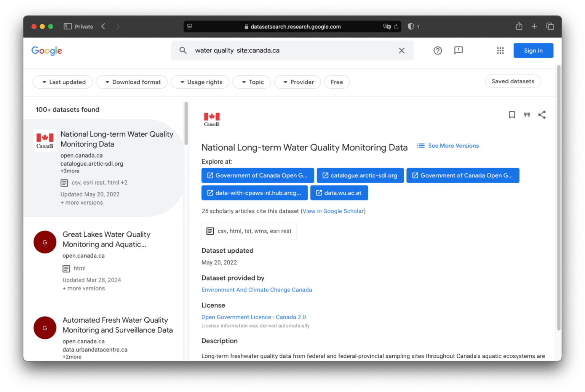Click the send feedback icon

[458, 51]
